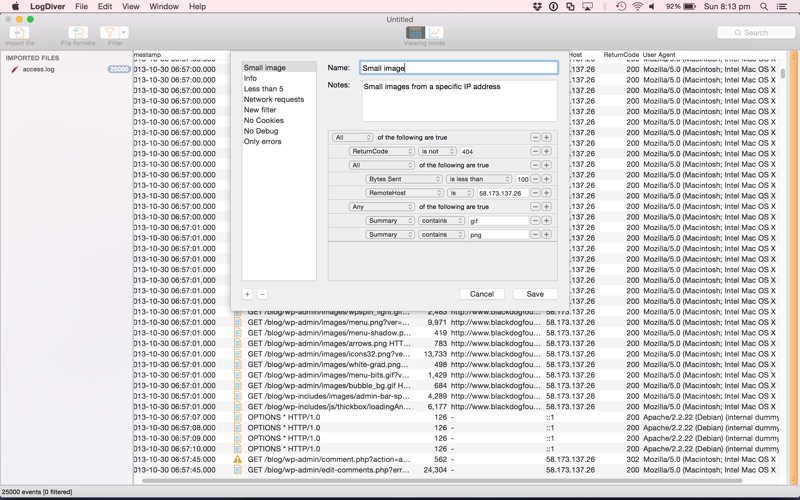Add a rule after Bytes Sent row

click(546, 179)
